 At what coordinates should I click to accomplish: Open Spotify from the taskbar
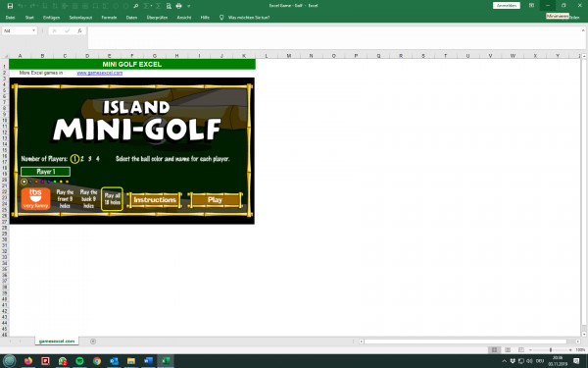coord(79,361)
